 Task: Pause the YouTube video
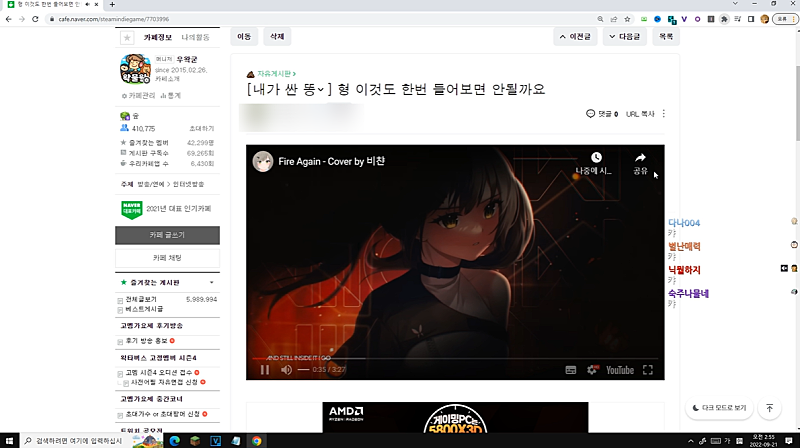(265, 370)
